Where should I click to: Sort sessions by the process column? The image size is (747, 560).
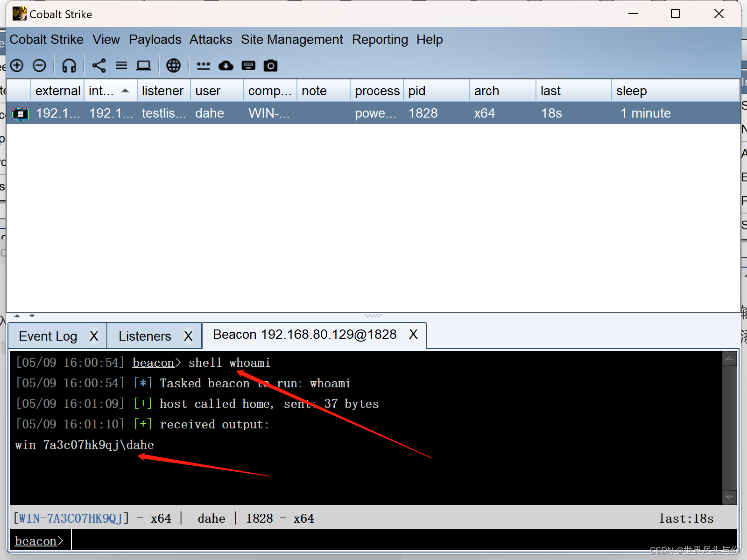pyautogui.click(x=377, y=91)
